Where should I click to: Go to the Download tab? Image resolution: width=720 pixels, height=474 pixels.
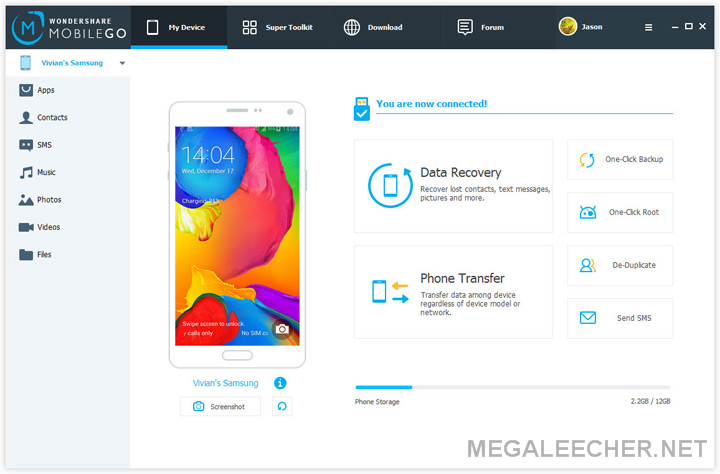pyautogui.click(x=373, y=28)
